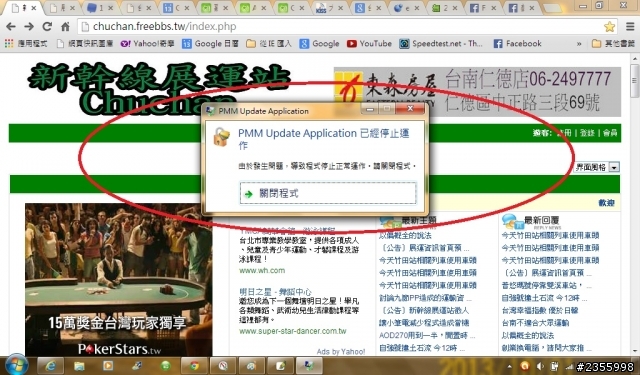
Task: Reload the page with the Refresh icon
Action: tap(47, 27)
